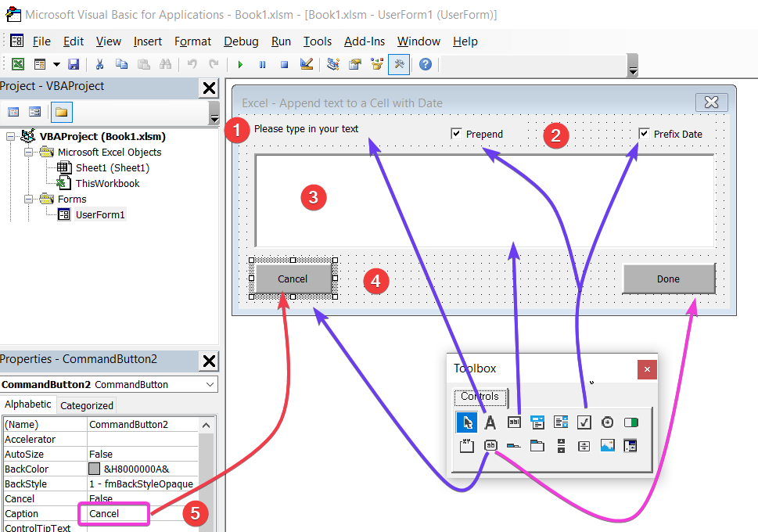This screenshot has width=758, height=532.
Task: Click View Code in the Project panel
Action: (13, 112)
